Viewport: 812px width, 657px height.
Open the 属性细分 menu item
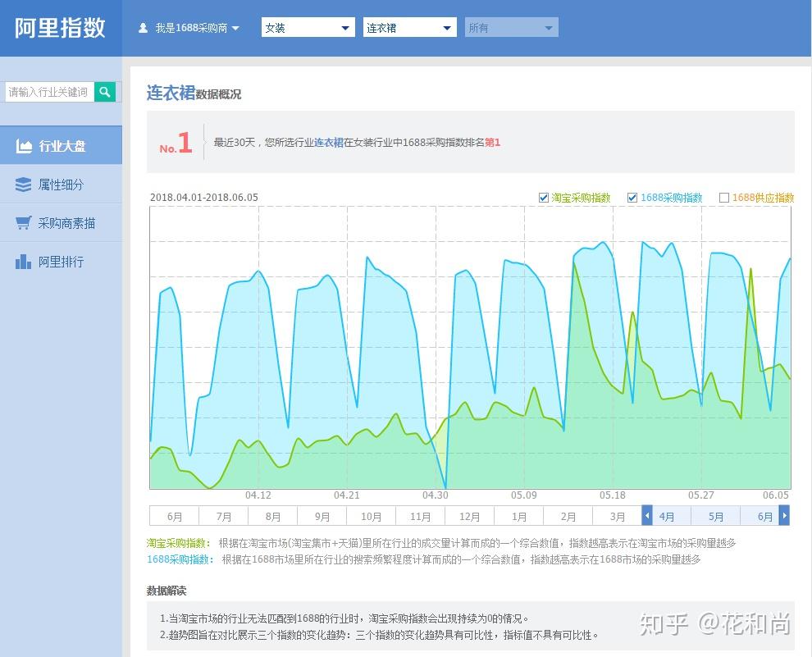click(62, 185)
